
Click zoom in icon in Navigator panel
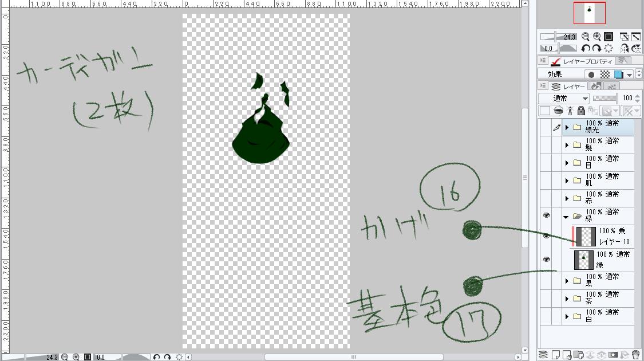pos(597,36)
